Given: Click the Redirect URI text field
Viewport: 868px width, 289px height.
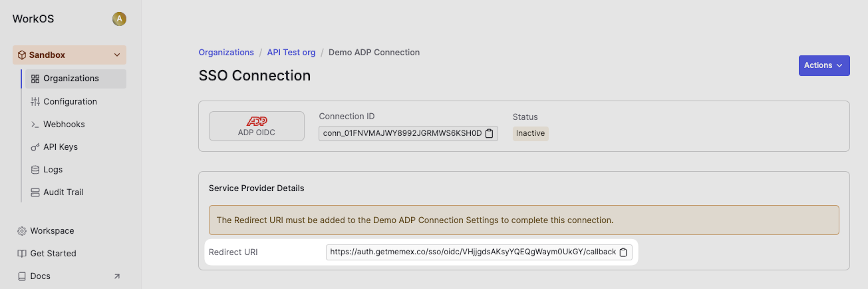Looking at the screenshot, I should (x=472, y=252).
